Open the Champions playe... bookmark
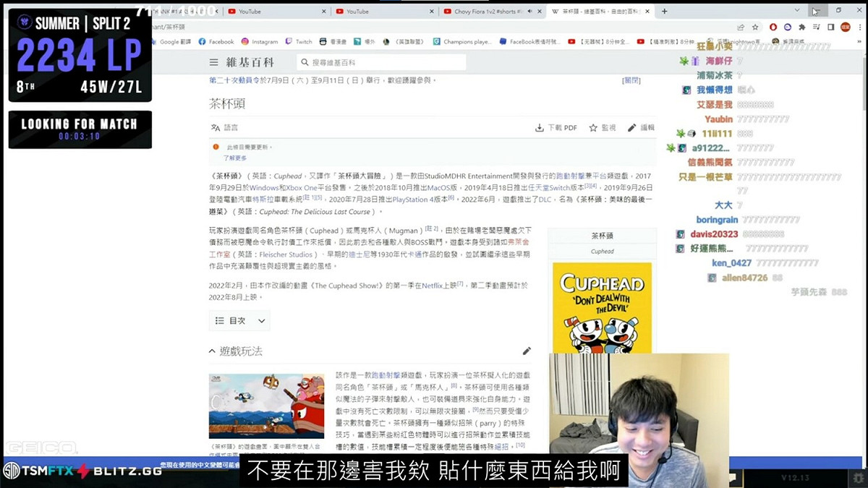 pos(462,42)
